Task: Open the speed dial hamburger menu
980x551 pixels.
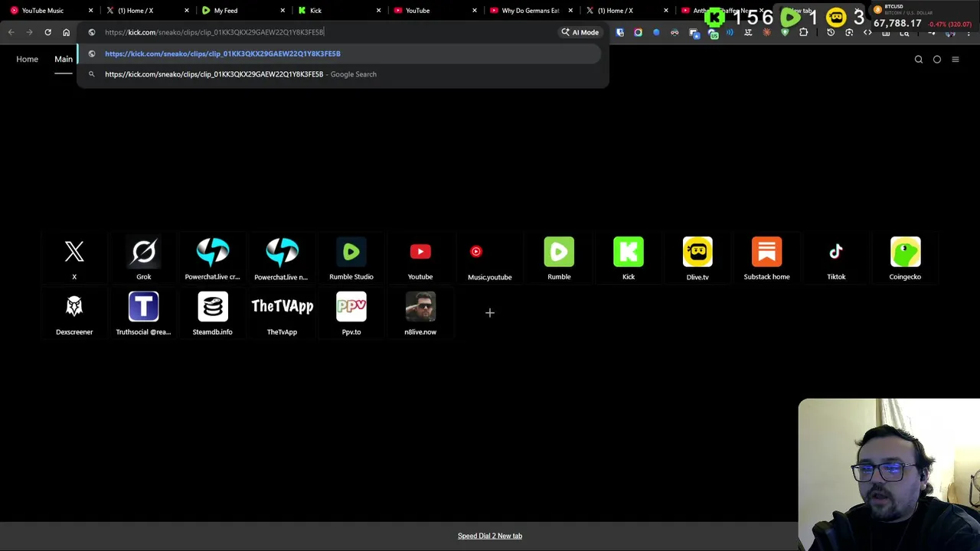Action: click(955, 59)
